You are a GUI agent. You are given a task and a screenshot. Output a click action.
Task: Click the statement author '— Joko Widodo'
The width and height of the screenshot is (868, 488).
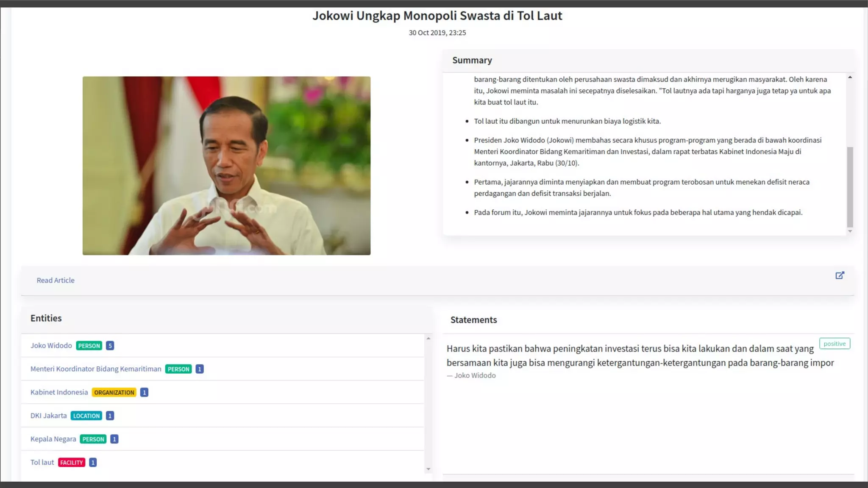pyautogui.click(x=471, y=375)
